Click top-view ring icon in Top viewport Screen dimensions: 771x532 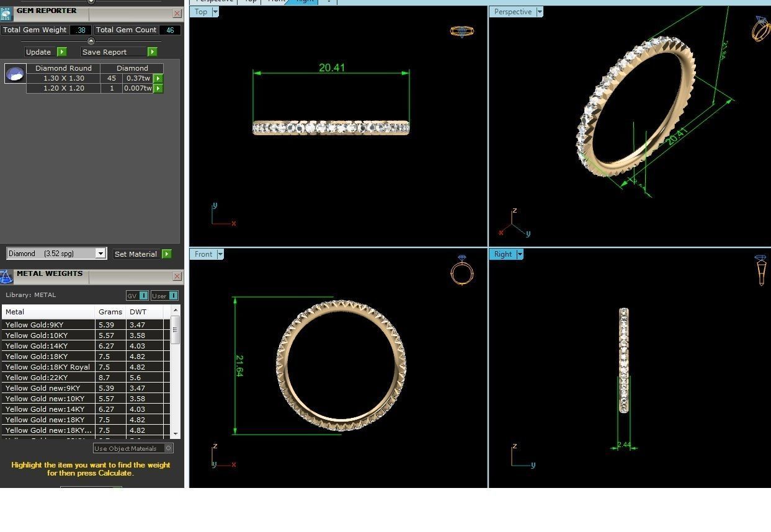coord(462,31)
